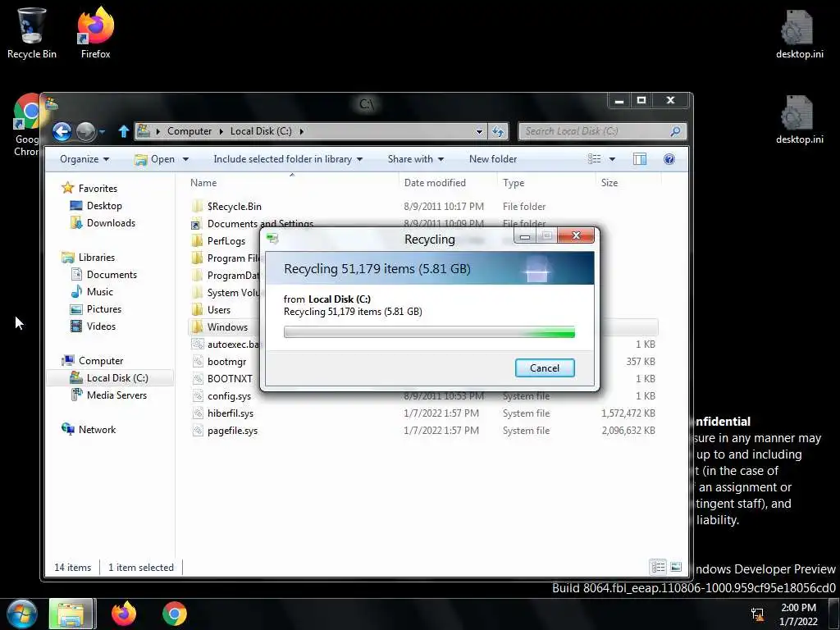Image resolution: width=840 pixels, height=630 pixels.
Task: Select the upper desktop.ini file on desktop
Action: pyautogui.click(x=799, y=33)
